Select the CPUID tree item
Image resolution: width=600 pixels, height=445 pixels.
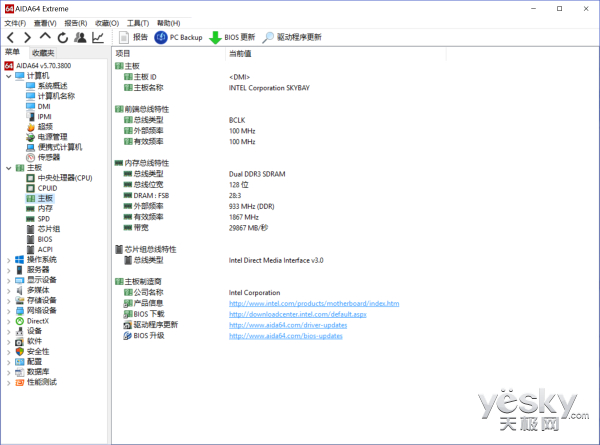coord(42,188)
